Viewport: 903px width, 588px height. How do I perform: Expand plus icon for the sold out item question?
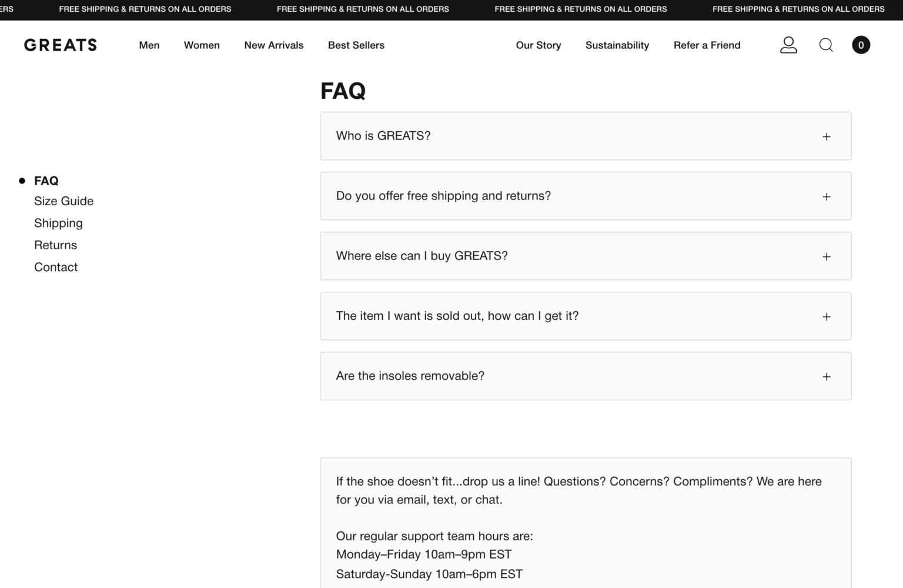tap(827, 316)
